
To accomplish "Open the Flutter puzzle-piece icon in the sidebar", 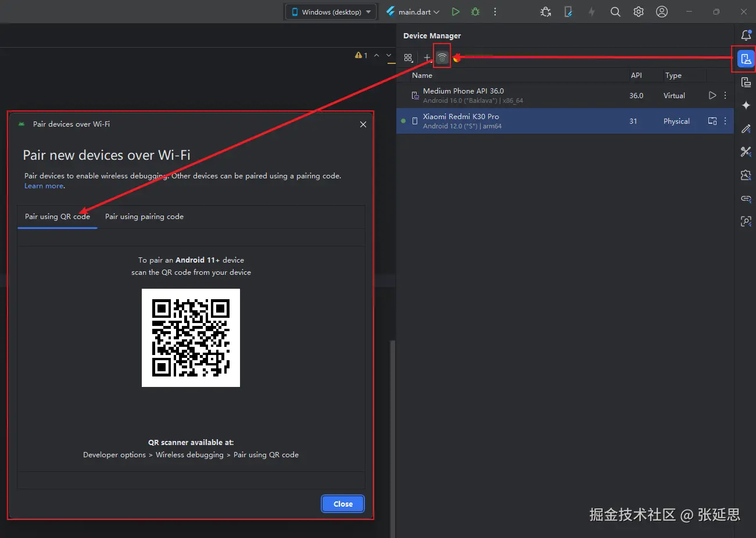I will coord(746,175).
